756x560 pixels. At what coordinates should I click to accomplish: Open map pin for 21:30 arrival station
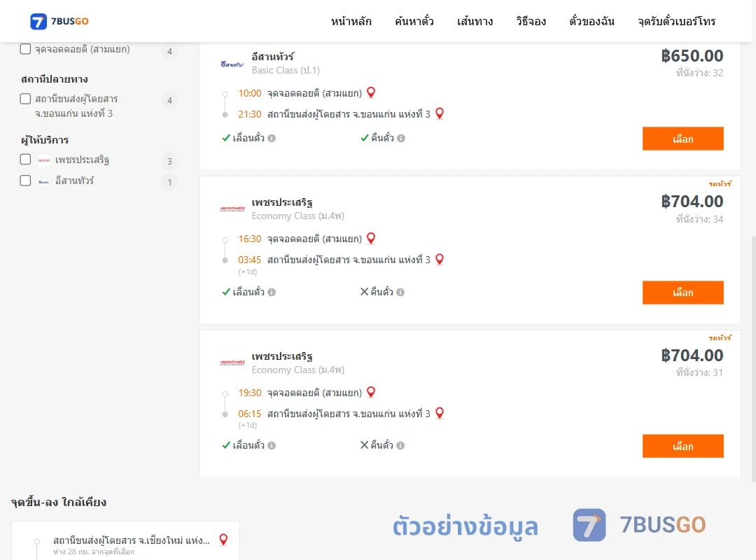click(439, 113)
